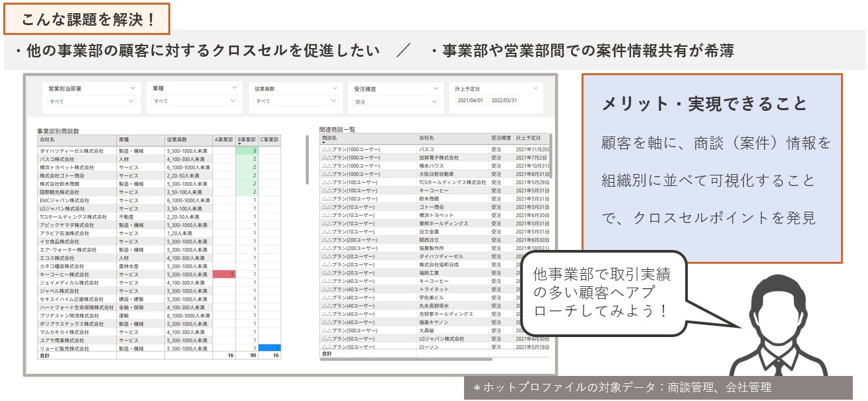Collapse the 計上予定日 filter header chevron
868x401 pixels.
(x=535, y=88)
